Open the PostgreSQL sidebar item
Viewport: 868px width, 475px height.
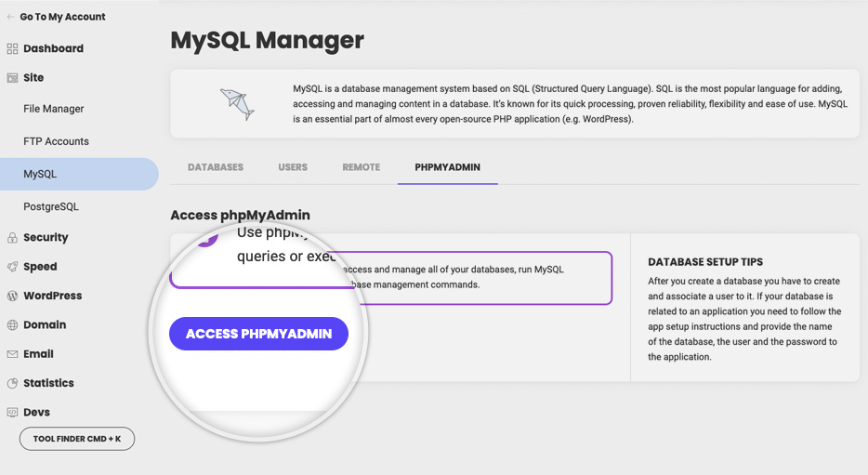tap(51, 207)
